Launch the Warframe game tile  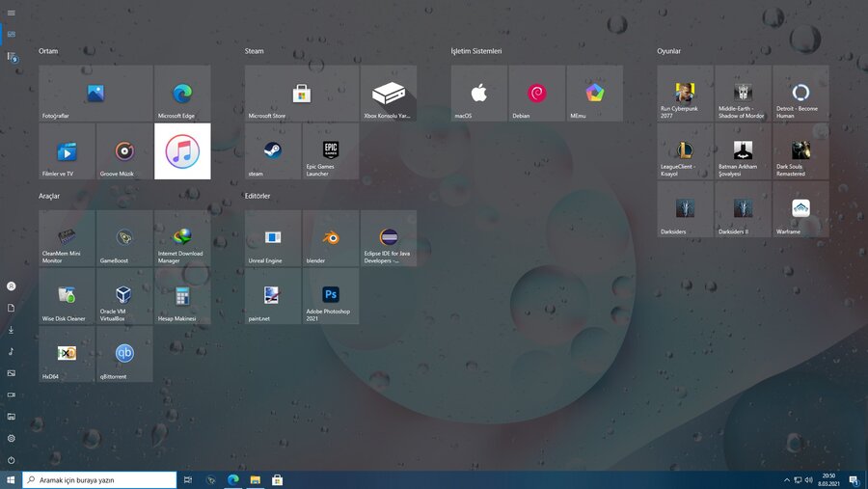point(800,209)
